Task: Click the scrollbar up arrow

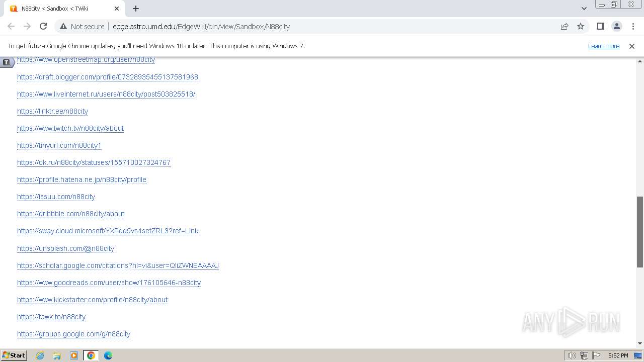Action: click(x=640, y=61)
